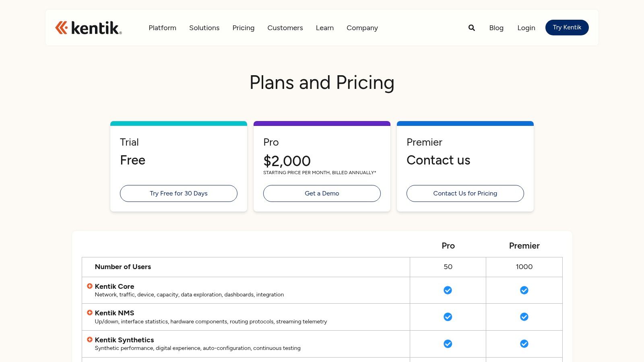Open the search magnifier icon
The width and height of the screenshot is (644, 362).
[x=471, y=28]
